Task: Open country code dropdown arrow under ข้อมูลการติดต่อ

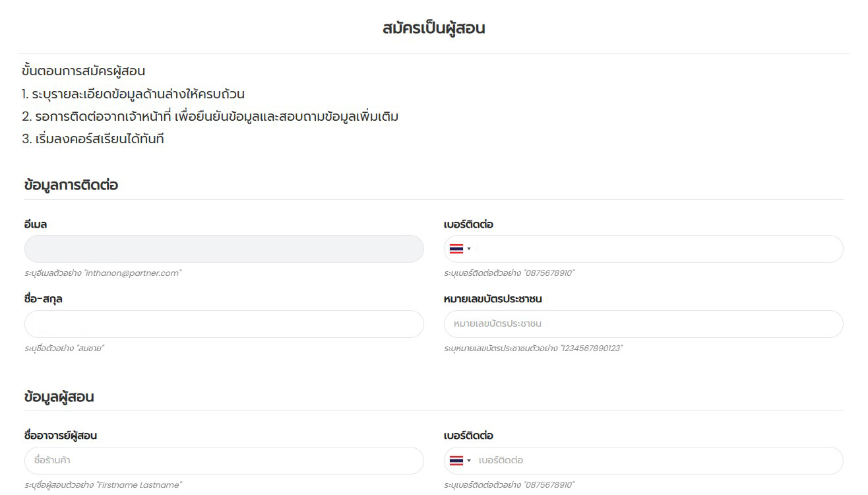Action: click(x=469, y=249)
